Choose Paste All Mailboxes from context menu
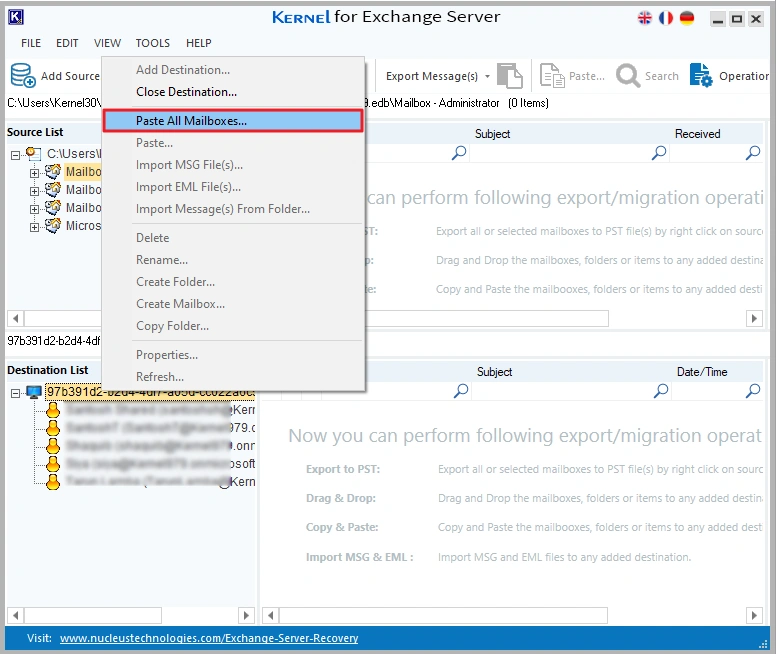This screenshot has width=776, height=654. (x=233, y=121)
